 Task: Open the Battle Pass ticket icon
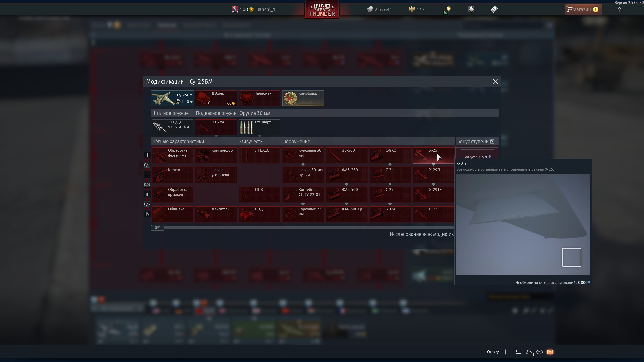tap(494, 10)
